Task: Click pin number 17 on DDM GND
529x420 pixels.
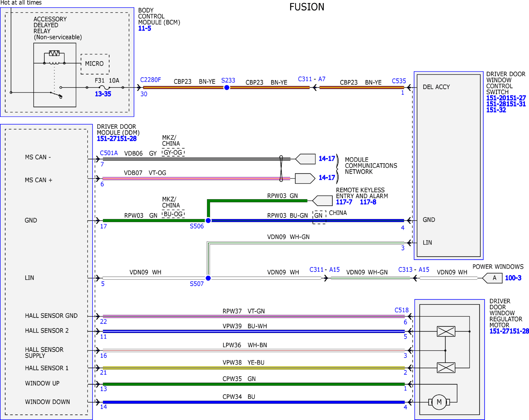Action: (x=103, y=227)
